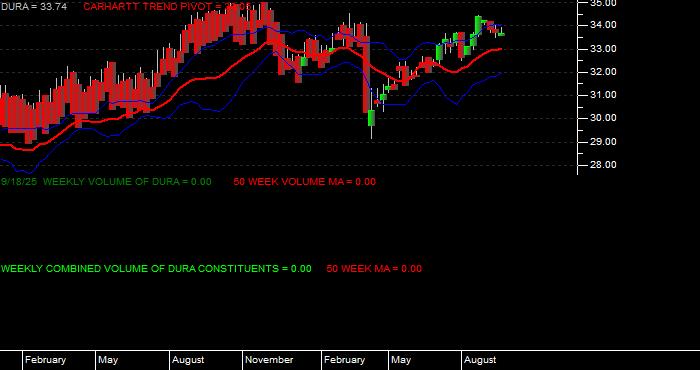Click the November timeline marker
700x370 pixels.
pyautogui.click(x=269, y=360)
